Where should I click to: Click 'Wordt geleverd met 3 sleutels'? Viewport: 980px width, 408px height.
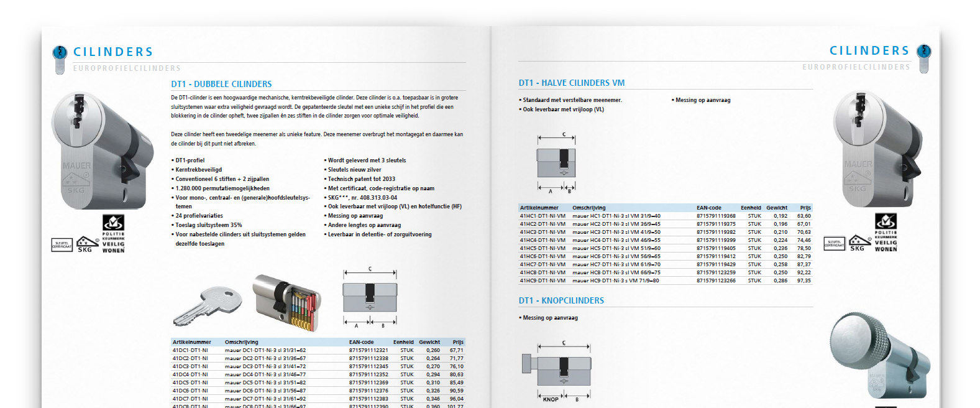pyautogui.click(x=365, y=160)
